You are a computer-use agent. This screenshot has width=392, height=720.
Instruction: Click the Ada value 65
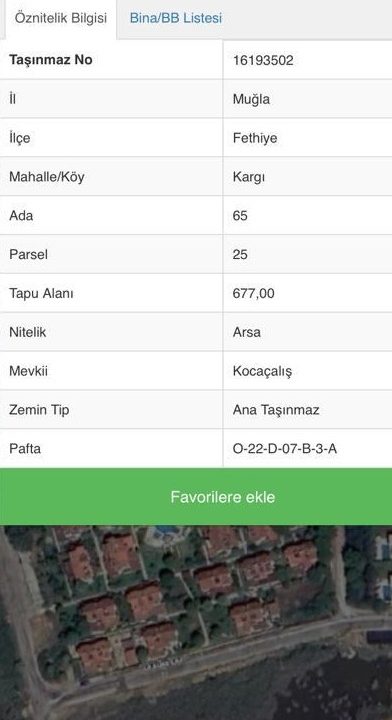(x=240, y=215)
